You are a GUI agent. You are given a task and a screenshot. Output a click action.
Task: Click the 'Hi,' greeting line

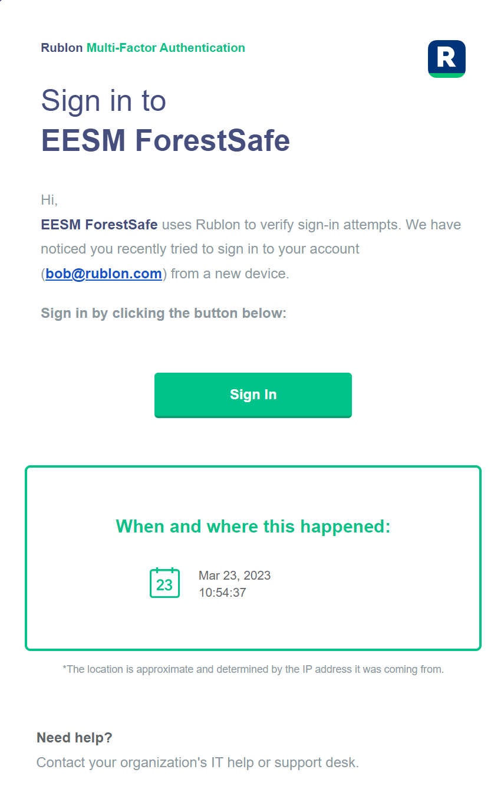50,200
